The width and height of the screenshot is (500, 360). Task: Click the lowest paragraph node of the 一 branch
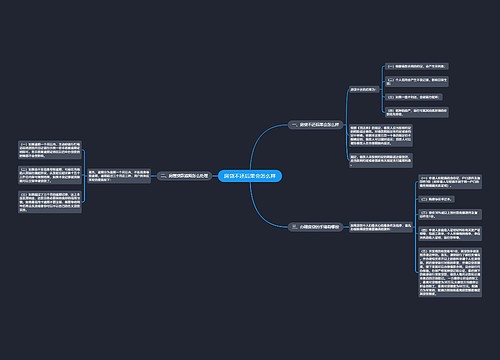381,160
